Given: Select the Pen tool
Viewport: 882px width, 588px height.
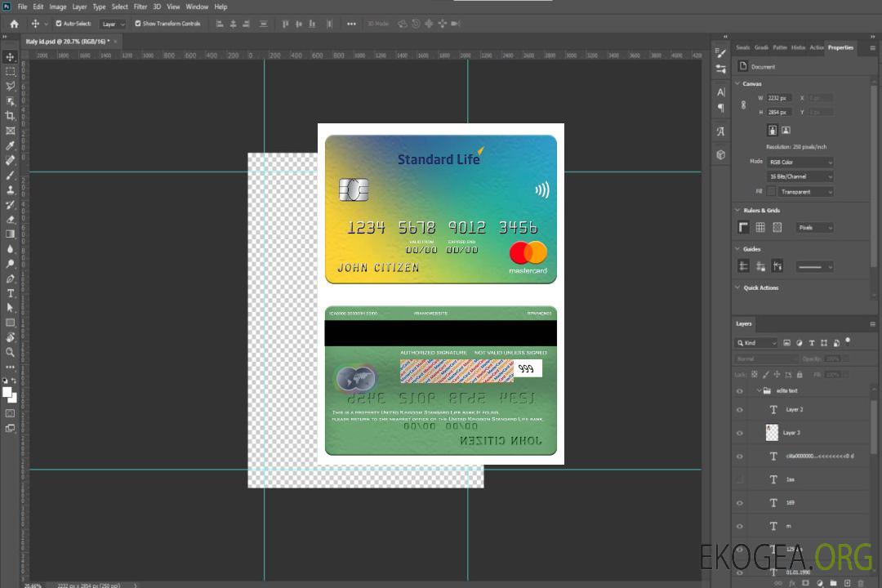Looking at the screenshot, I should pyautogui.click(x=10, y=278).
